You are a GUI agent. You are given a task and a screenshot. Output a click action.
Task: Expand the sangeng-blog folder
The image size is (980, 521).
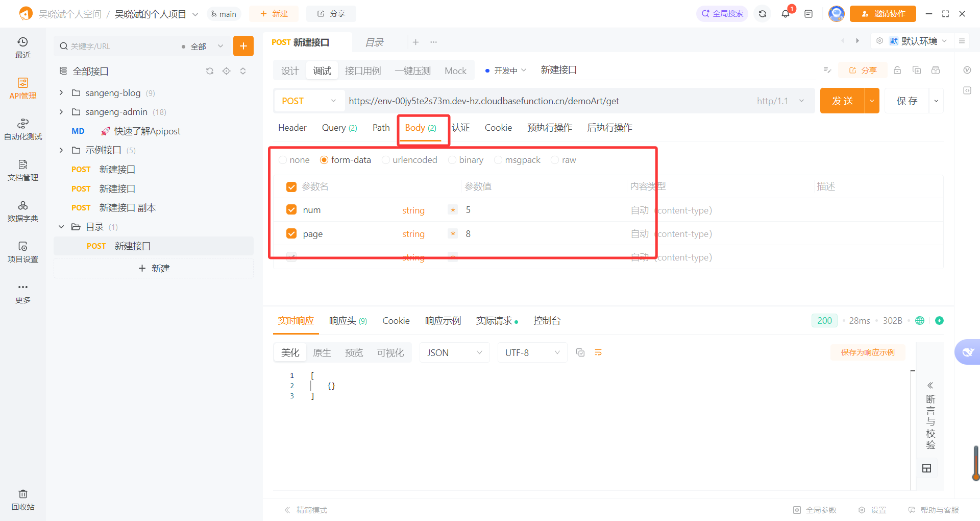(61, 93)
